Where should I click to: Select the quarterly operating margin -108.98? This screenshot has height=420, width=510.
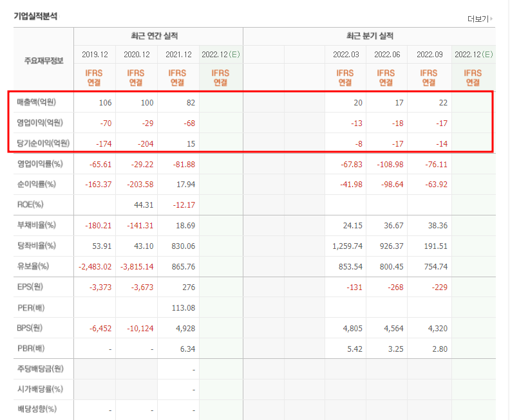pyautogui.click(x=390, y=165)
